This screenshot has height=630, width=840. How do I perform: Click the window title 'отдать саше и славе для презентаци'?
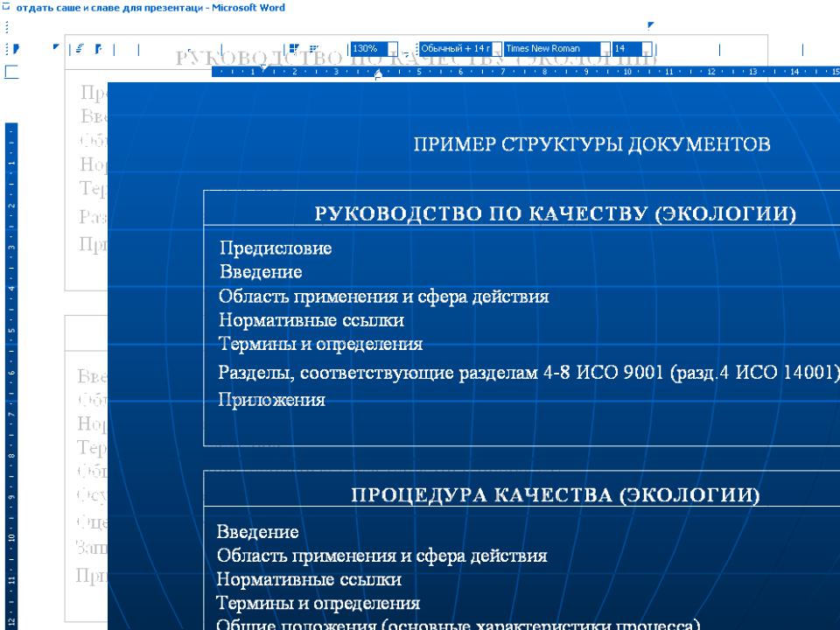pos(110,8)
